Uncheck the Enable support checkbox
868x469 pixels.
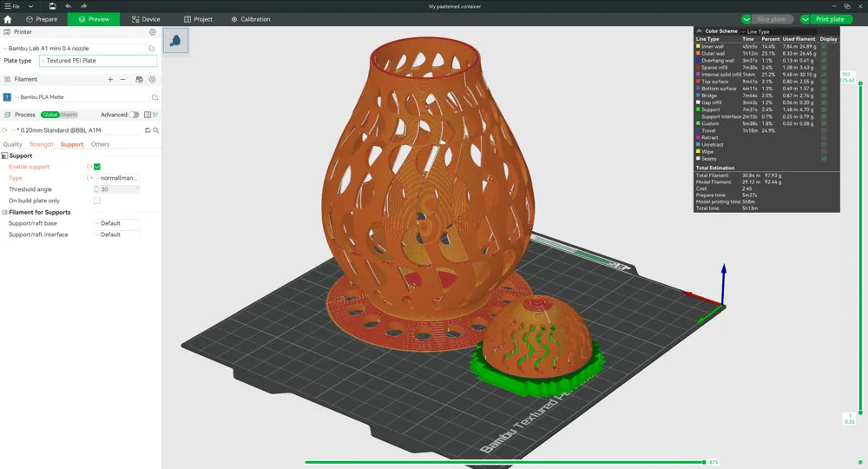pos(97,167)
